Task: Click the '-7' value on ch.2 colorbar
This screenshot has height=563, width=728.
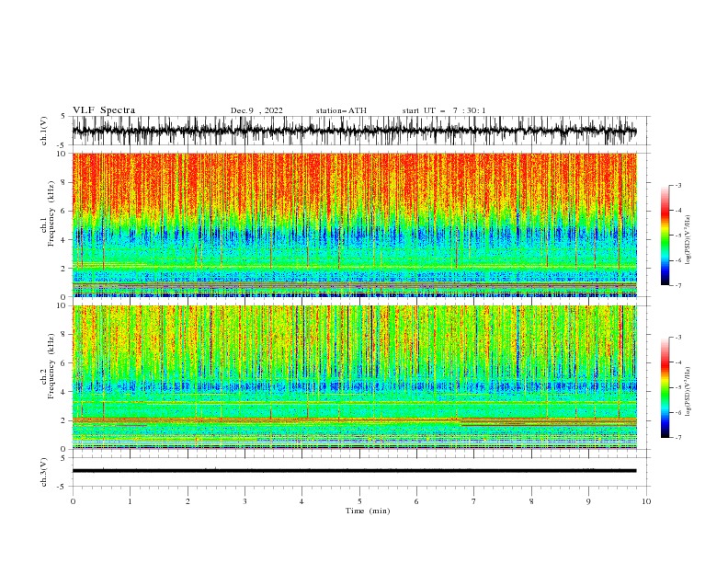Action: coord(677,438)
